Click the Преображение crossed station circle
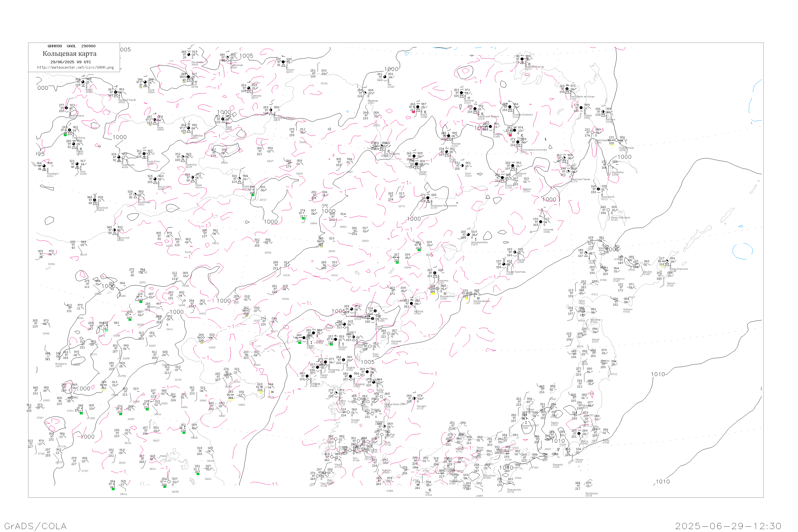 click(471, 293)
